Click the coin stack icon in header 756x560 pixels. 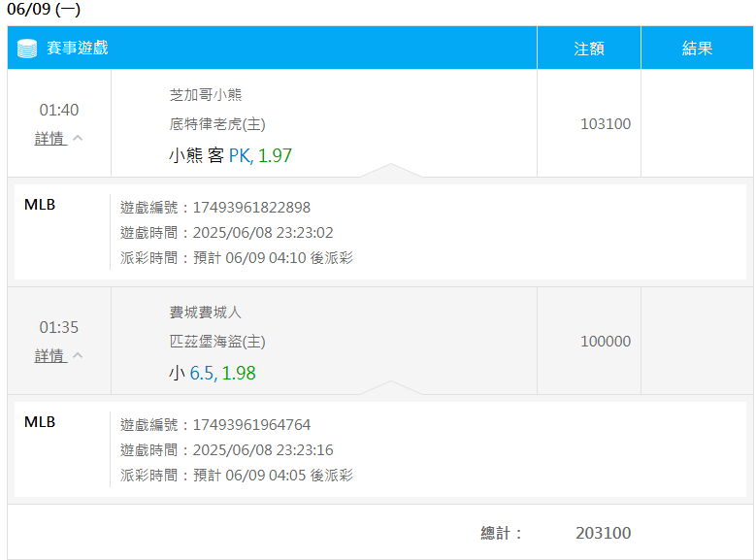tap(27, 49)
